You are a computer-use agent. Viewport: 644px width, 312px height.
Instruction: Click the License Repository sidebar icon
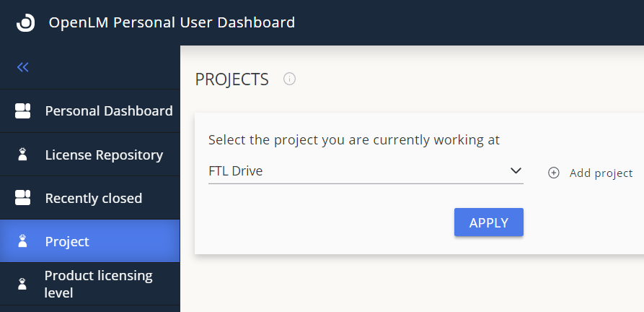[x=22, y=155]
